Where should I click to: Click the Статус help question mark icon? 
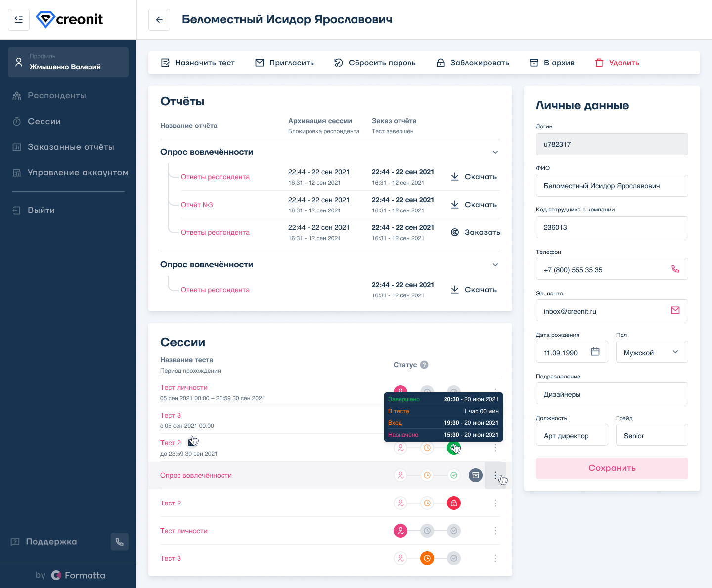click(x=424, y=365)
